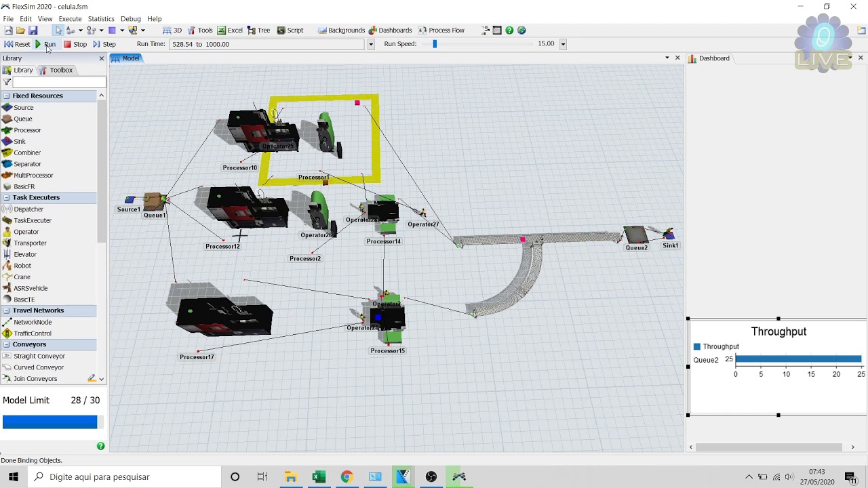Viewport: 868px width, 488px height.
Task: Select the Library tab
Action: 19,70
